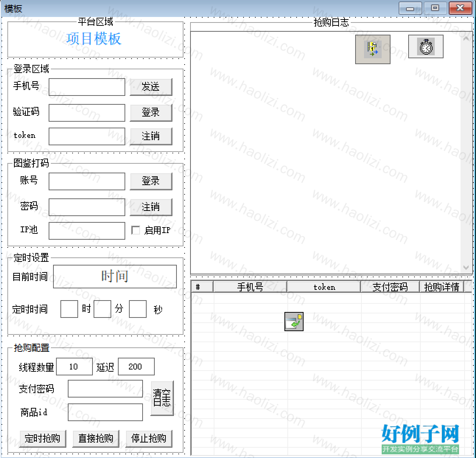Viewport: 476px width, 458px height.
Task: Click 注销 button beside the token field
Action: click(x=151, y=136)
